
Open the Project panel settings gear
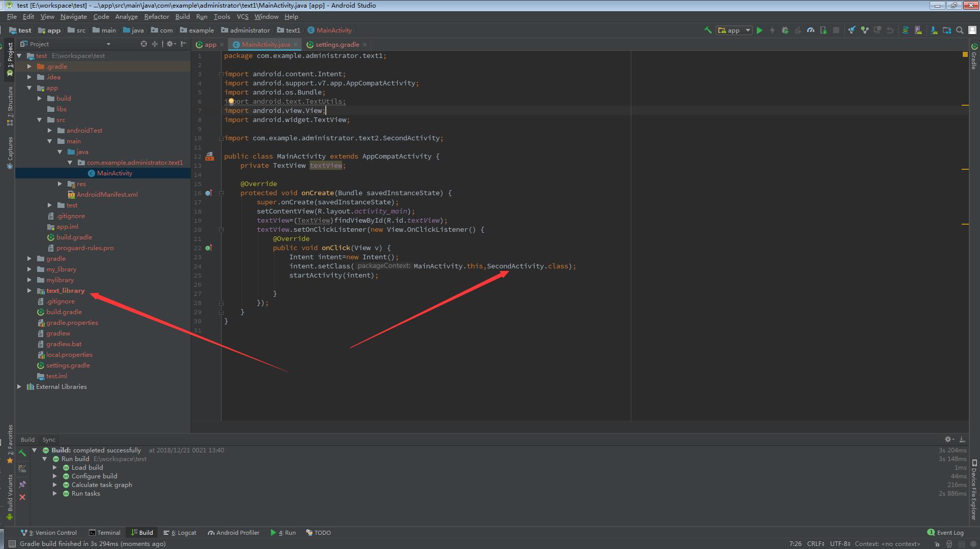[170, 44]
